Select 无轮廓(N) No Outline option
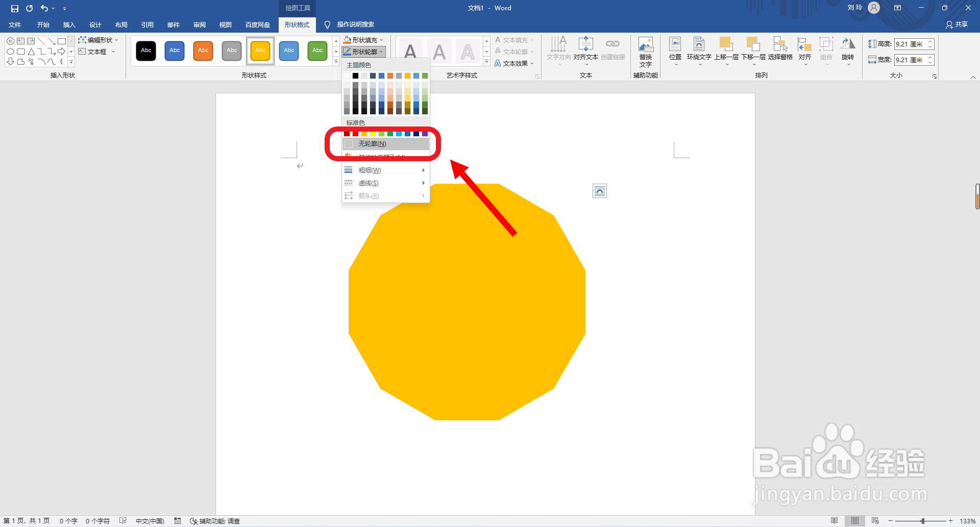This screenshot has height=527, width=980. tap(386, 144)
